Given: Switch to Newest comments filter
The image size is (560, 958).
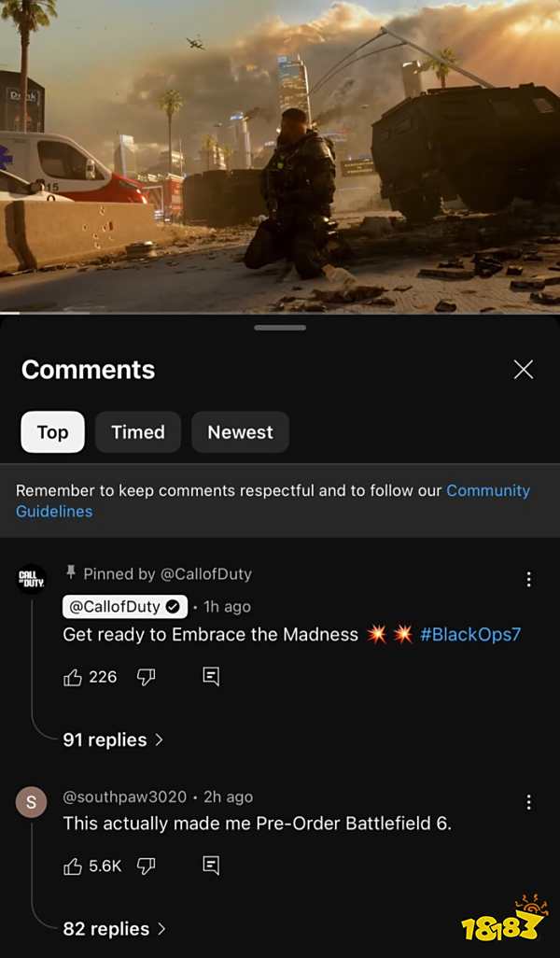Looking at the screenshot, I should [241, 432].
